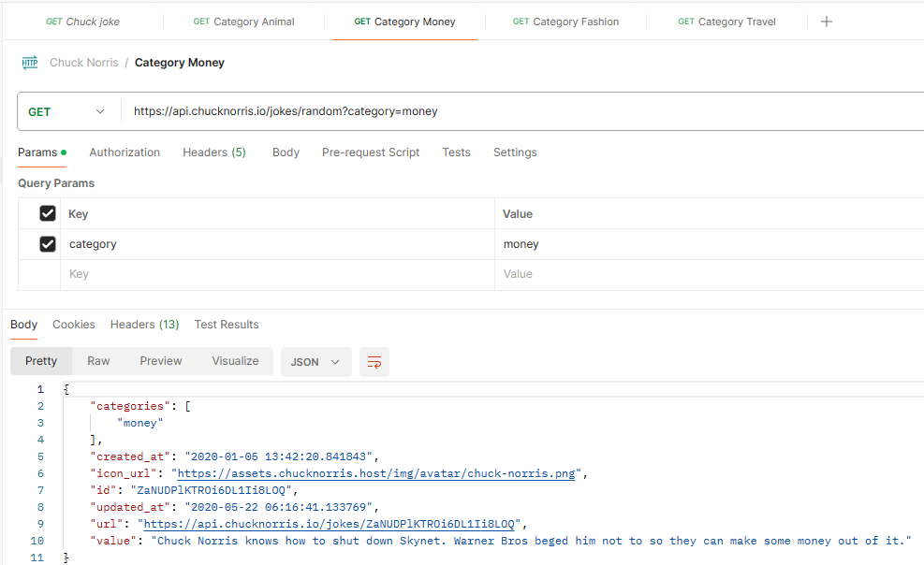Switch to the Category Fashion tab

click(565, 22)
